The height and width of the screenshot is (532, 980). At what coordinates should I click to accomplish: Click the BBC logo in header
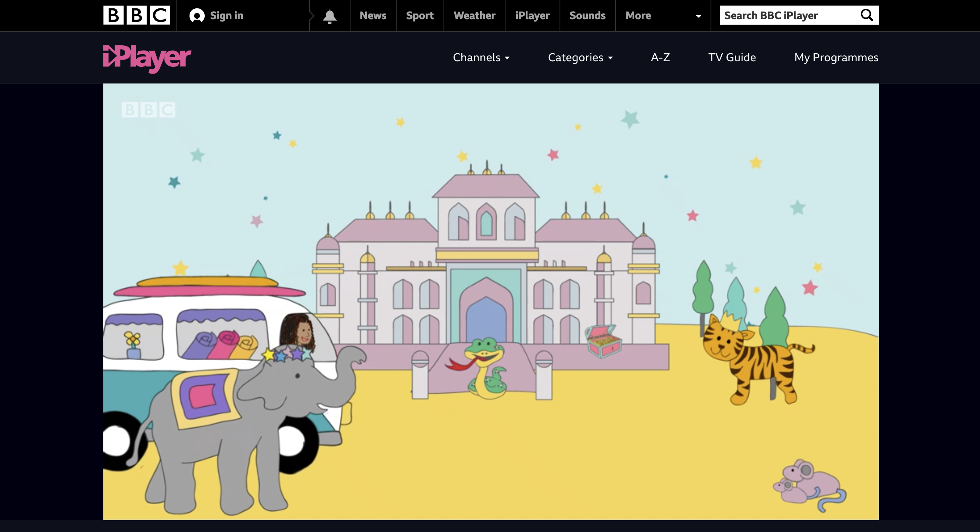(136, 15)
